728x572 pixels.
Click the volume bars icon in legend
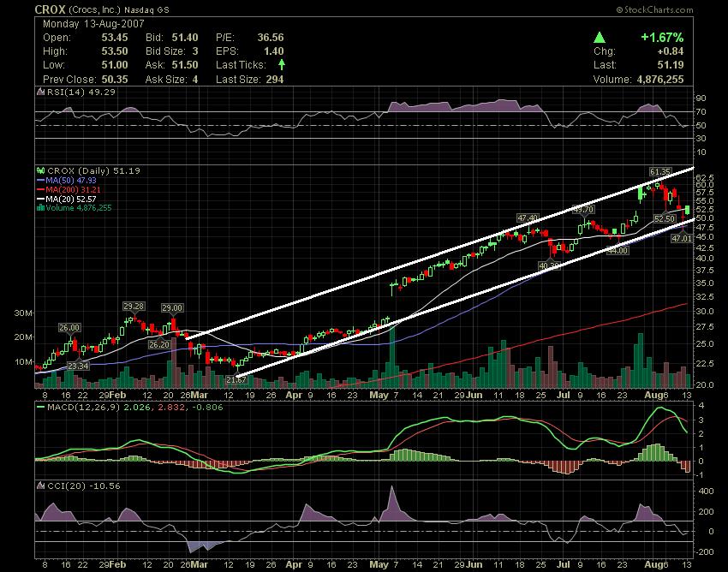[41, 208]
